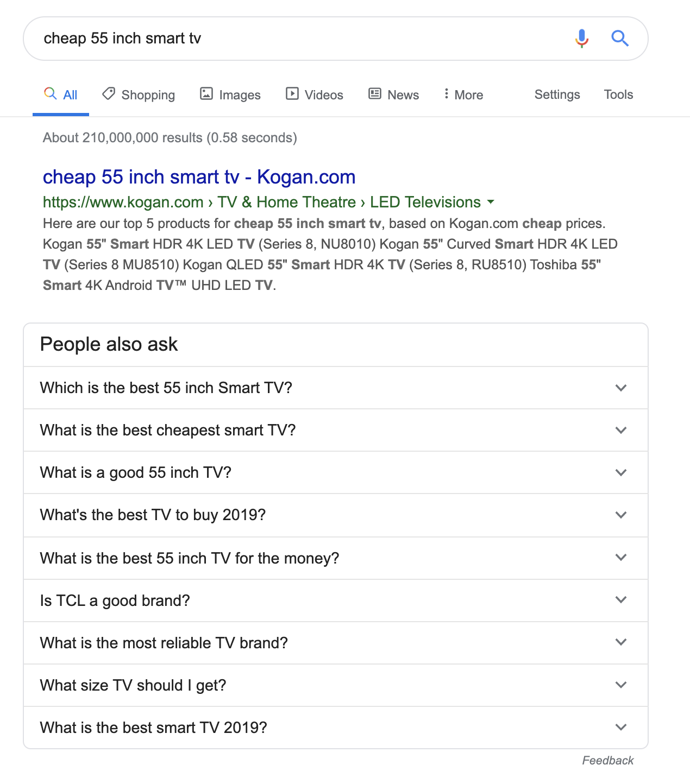
Task: Expand 'Which is the best 55 inch Smart TV?'
Action: click(x=336, y=388)
